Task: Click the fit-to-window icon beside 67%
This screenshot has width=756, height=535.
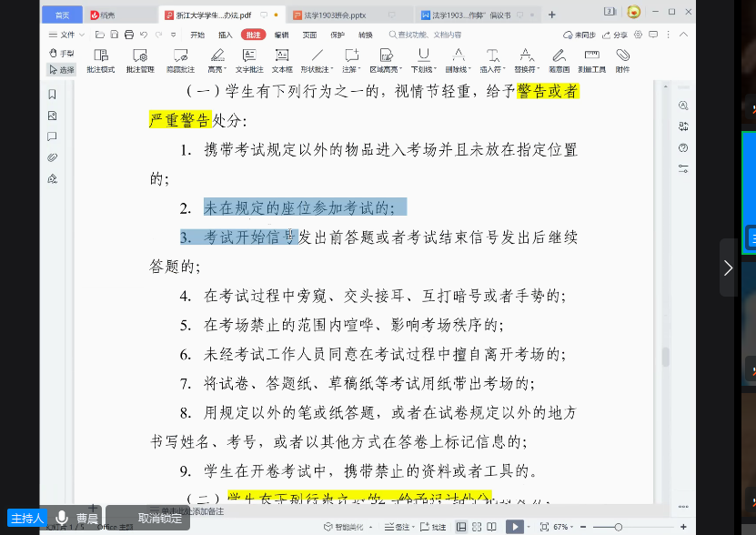Action: point(544,527)
